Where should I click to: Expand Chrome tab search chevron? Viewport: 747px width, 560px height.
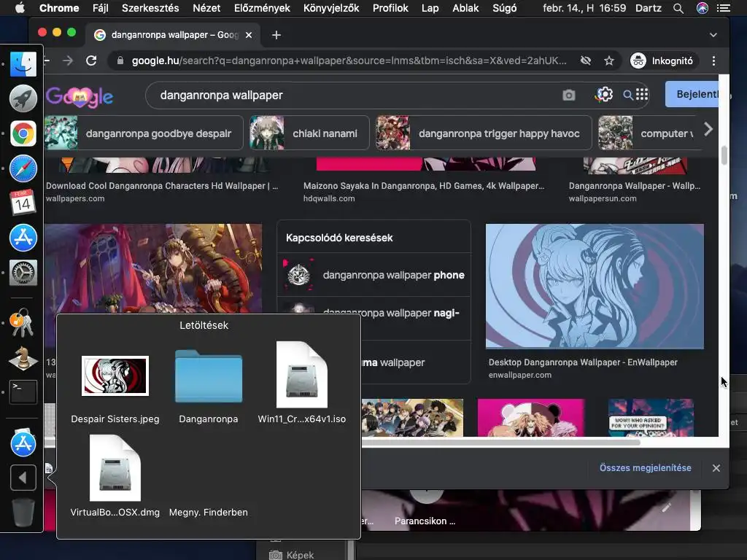point(713,35)
